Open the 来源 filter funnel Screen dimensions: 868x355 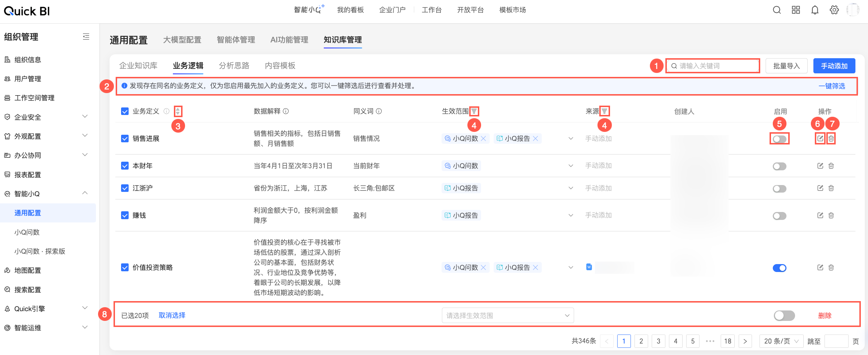pos(605,111)
